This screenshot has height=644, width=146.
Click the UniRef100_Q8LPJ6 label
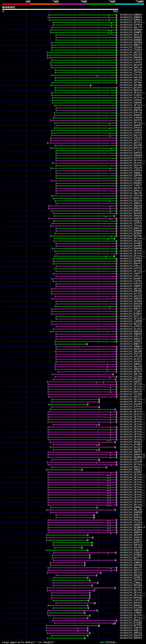131,35
